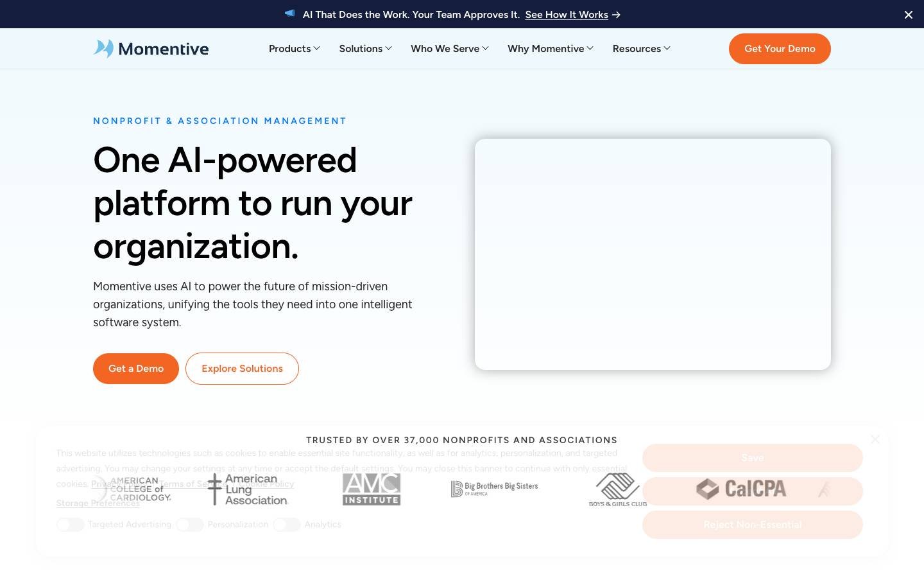The width and height of the screenshot is (924, 578).
Task: Expand the Solutions menu
Action: tap(365, 49)
